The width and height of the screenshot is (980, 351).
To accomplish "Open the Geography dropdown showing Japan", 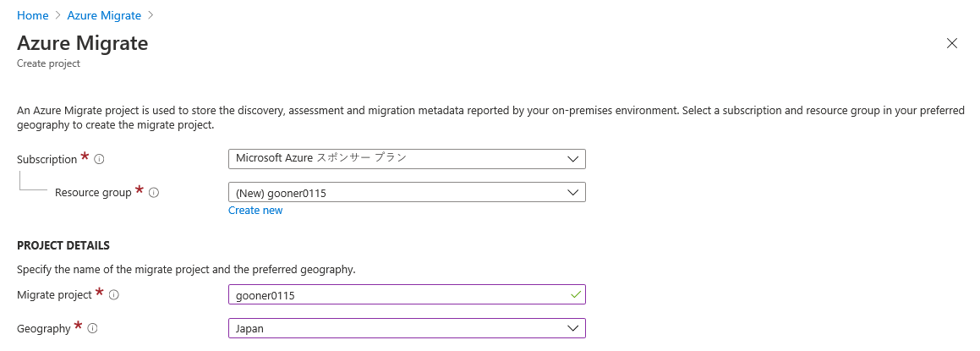I will point(406,328).
